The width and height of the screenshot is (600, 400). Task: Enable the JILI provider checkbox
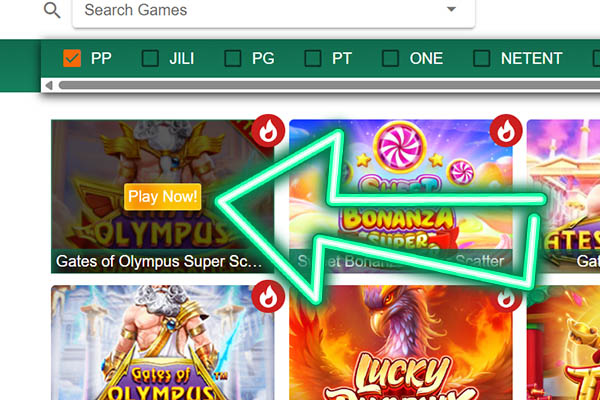coord(150,59)
